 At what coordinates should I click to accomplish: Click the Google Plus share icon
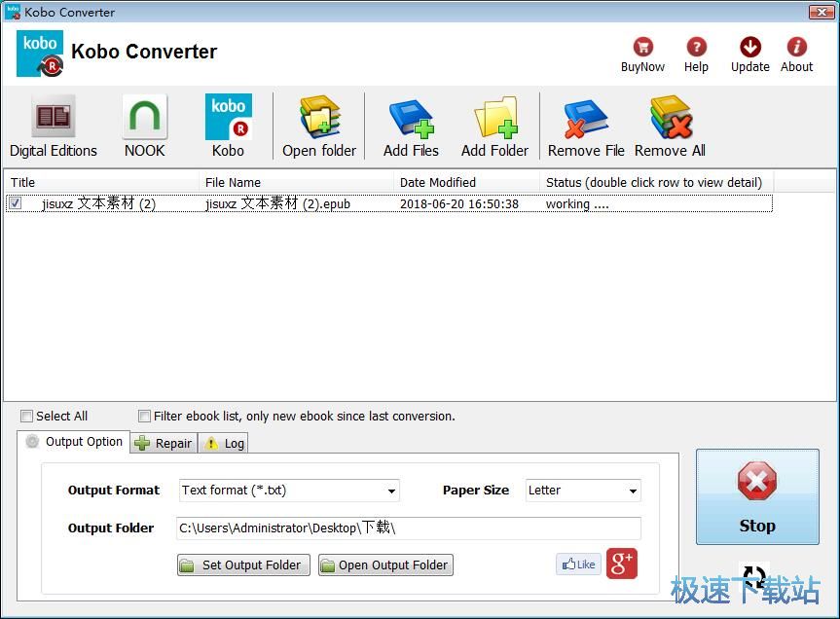click(621, 564)
